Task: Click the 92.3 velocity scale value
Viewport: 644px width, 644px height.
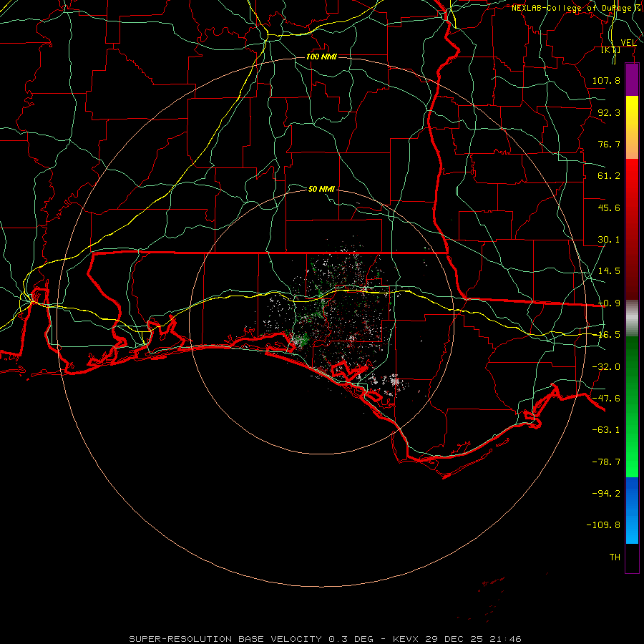Action: [x=609, y=112]
